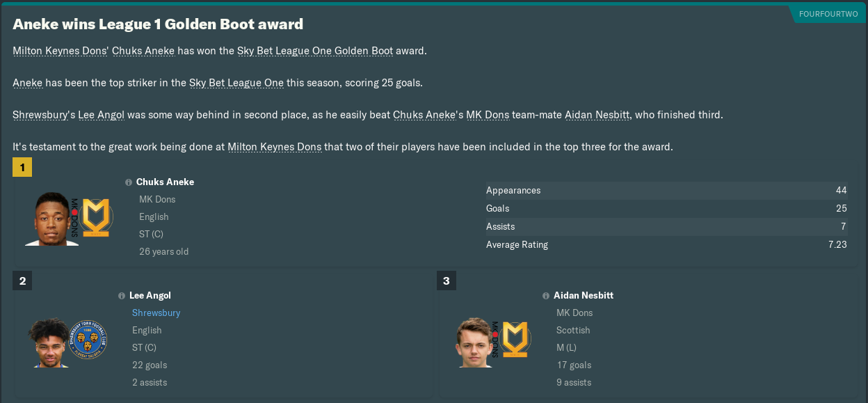Click the Average Rating stat row
868x403 pixels.
pos(666,244)
